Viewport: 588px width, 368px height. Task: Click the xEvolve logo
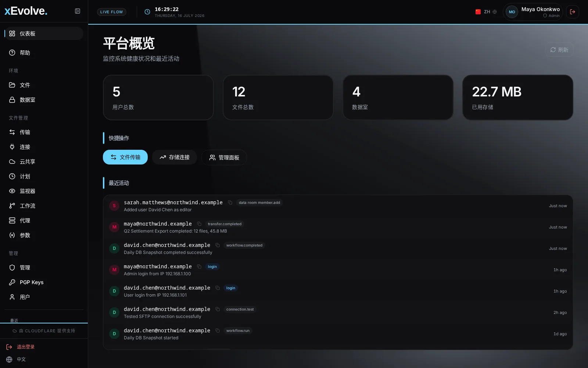click(26, 11)
